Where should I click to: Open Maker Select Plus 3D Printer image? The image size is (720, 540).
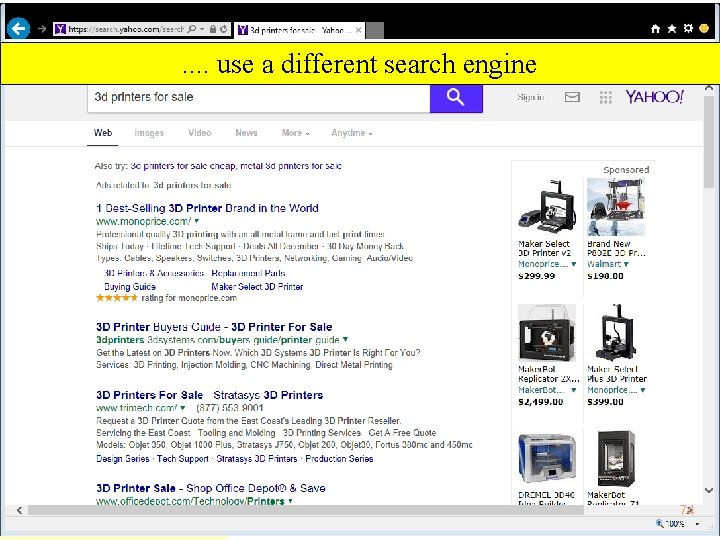tap(616, 333)
